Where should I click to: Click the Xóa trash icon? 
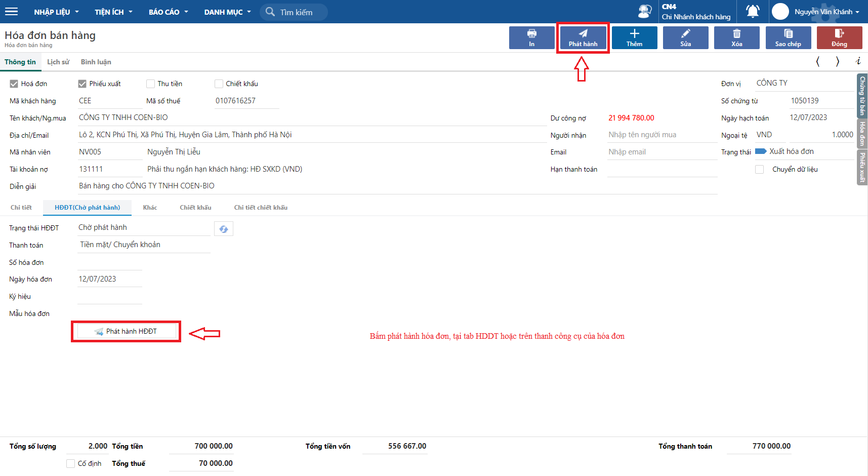[736, 34]
